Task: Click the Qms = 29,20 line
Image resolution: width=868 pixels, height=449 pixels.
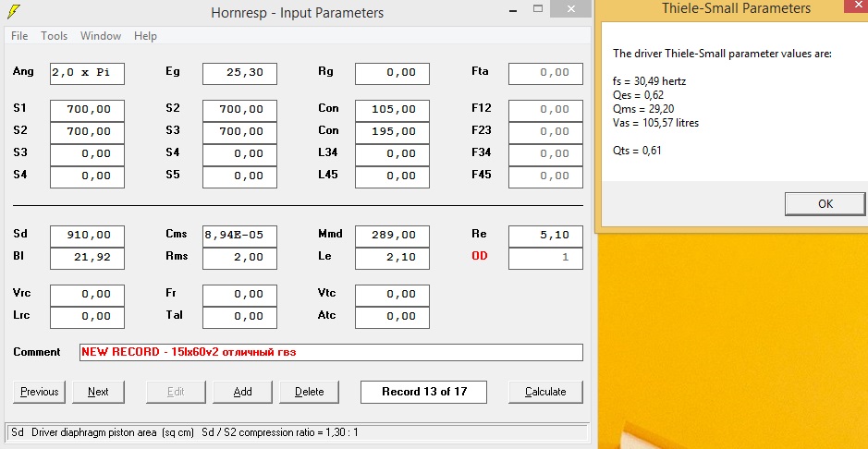Action: coord(643,109)
